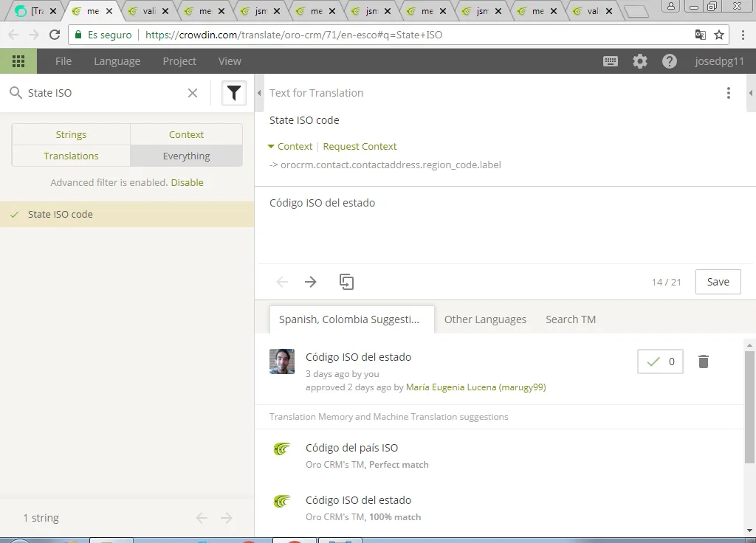The height and width of the screenshot is (543, 756).
Task: Open María Eugenia Lucena profile link
Action: 476,387
